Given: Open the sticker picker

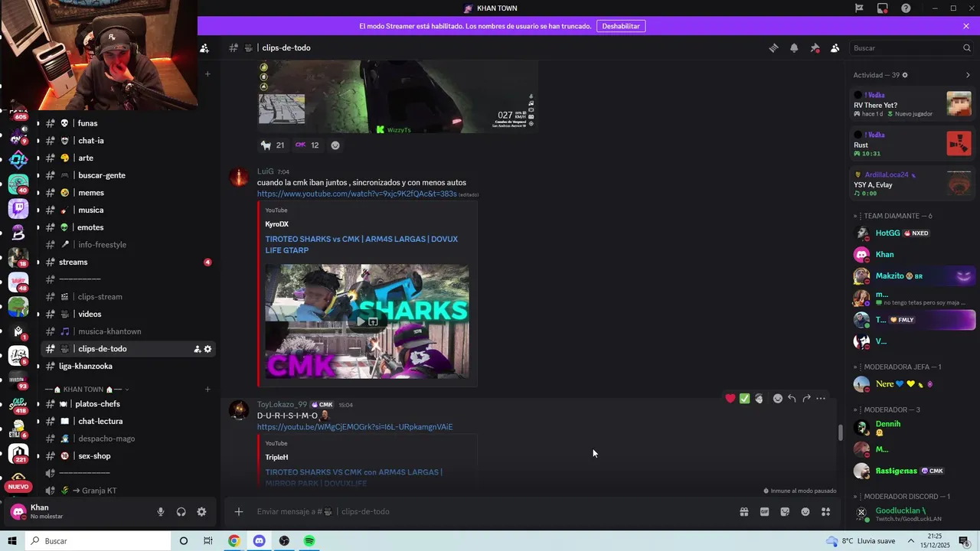Looking at the screenshot, I should pos(785,512).
